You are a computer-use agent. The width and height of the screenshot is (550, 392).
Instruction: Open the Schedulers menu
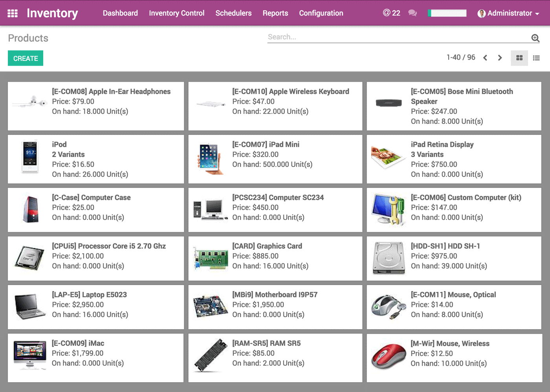point(233,13)
